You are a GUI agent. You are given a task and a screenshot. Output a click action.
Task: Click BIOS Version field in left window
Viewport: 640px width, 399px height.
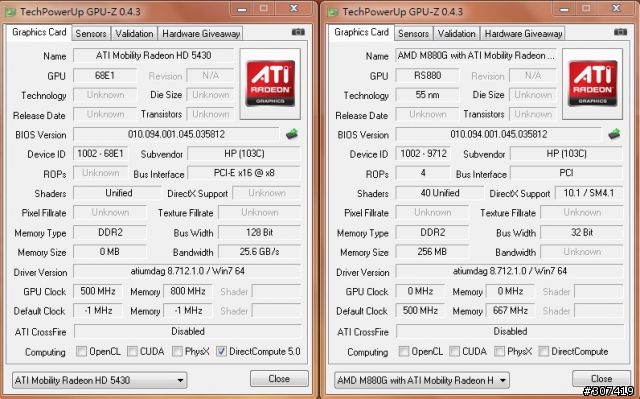176,134
